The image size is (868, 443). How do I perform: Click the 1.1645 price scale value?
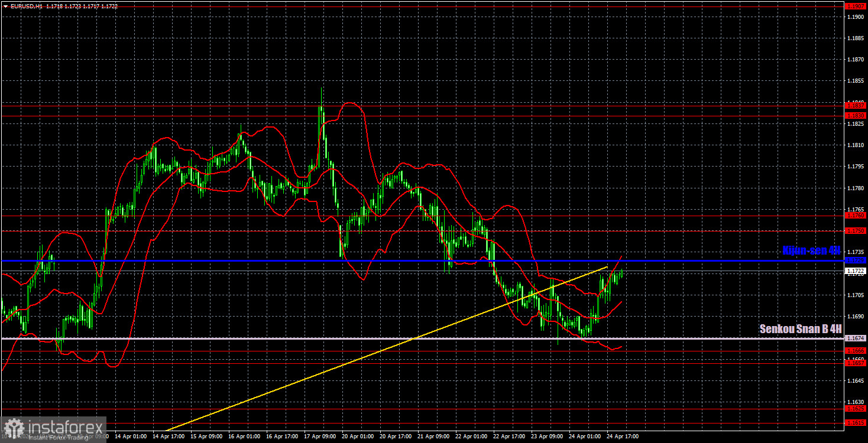click(x=856, y=380)
